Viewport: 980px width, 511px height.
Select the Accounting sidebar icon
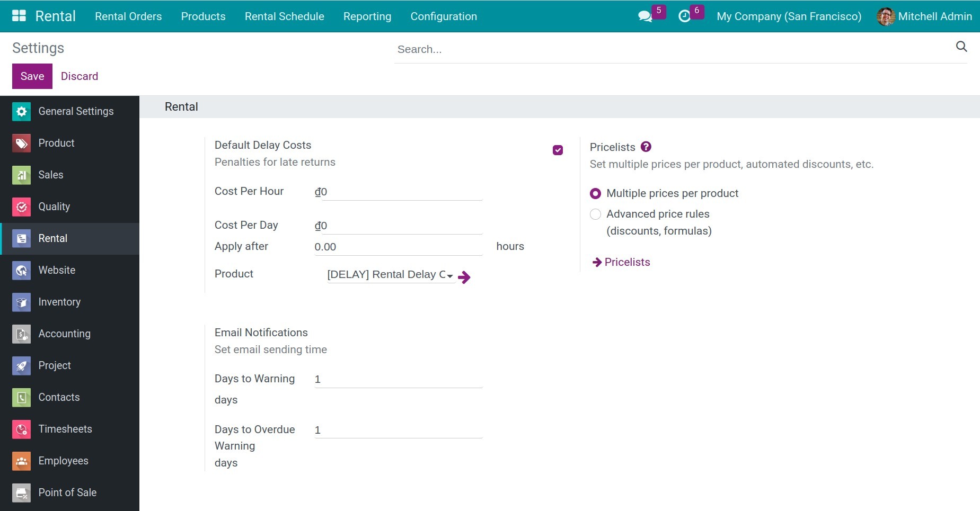click(x=21, y=334)
